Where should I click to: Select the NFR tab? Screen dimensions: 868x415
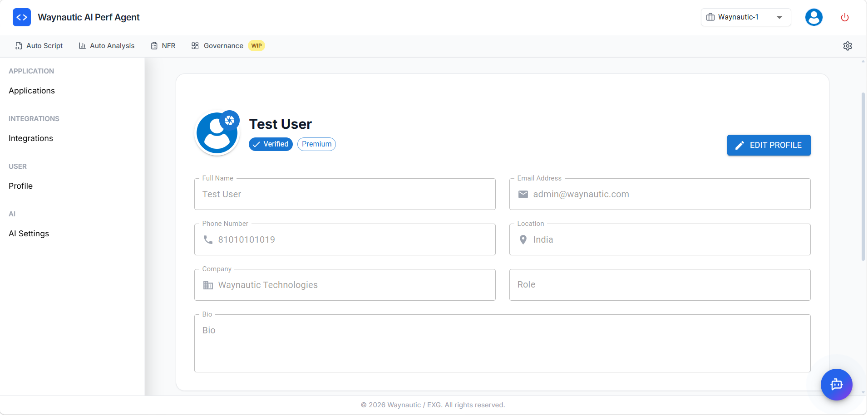click(163, 46)
